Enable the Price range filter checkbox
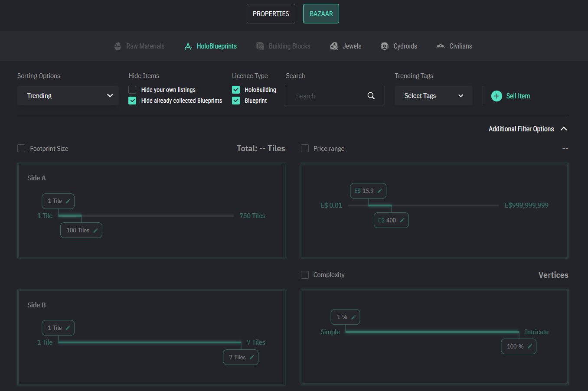This screenshot has width=588, height=391. (305, 148)
